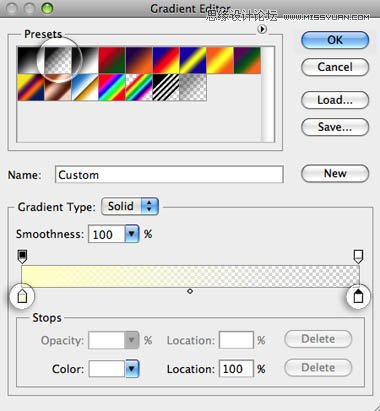380x411 pixels.
Task: Select the neutral density gray transparent preset
Action: point(193,87)
